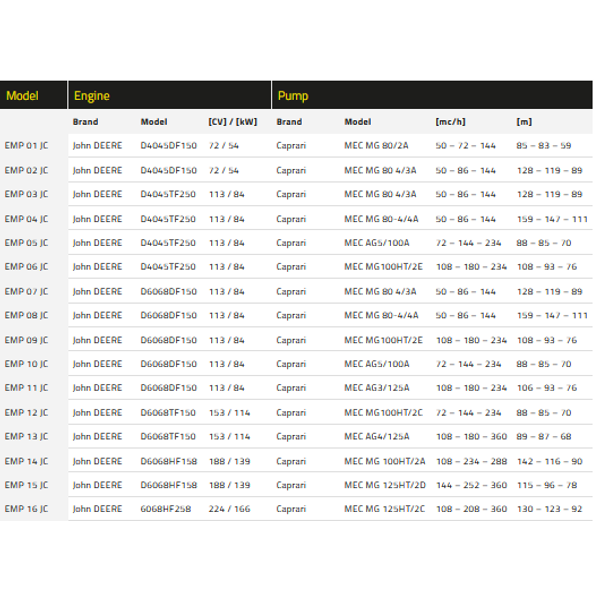600x600 pixels.
Task: Select the EMP 11 JC row label
Action: pyautogui.click(x=26, y=388)
